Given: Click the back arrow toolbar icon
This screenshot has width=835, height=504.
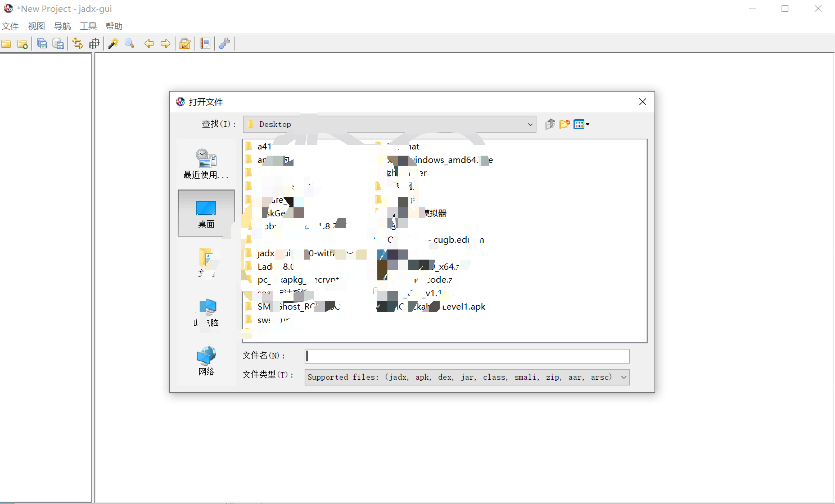Looking at the screenshot, I should [x=149, y=44].
